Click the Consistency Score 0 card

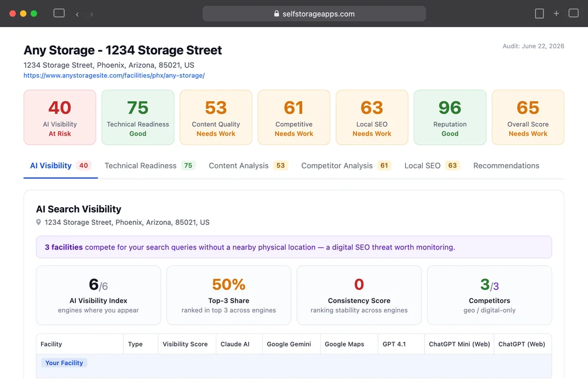click(359, 295)
